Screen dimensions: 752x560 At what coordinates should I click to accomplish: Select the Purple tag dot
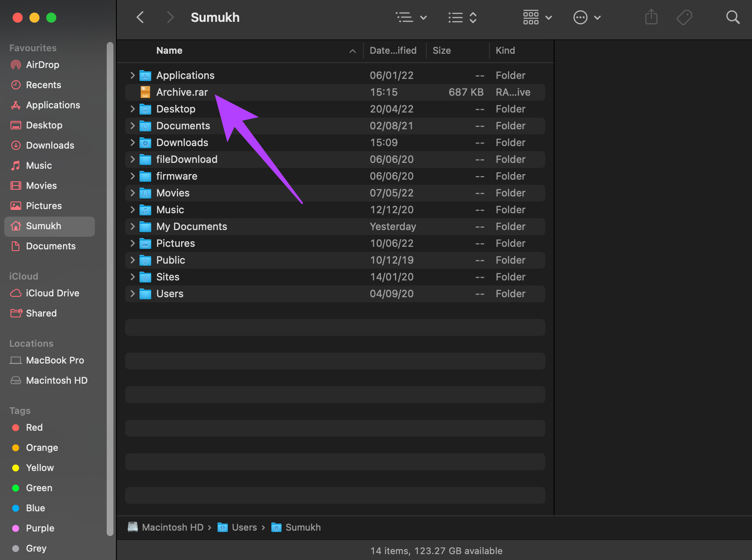16,528
